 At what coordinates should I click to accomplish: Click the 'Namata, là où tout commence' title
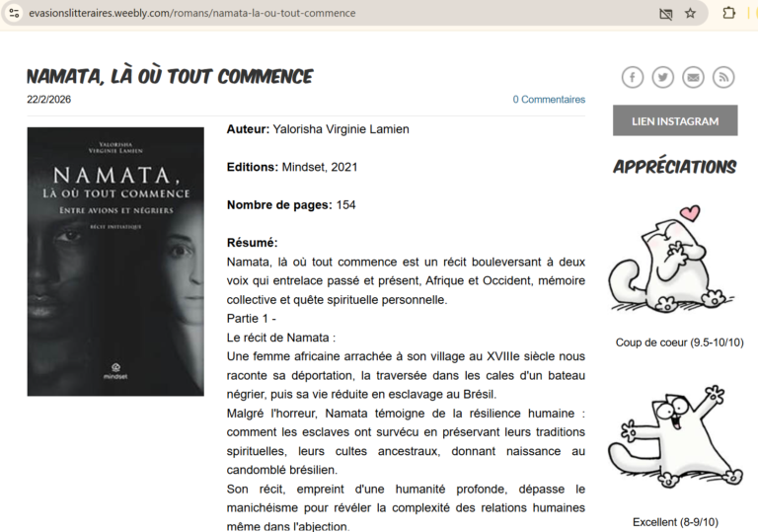[170, 76]
